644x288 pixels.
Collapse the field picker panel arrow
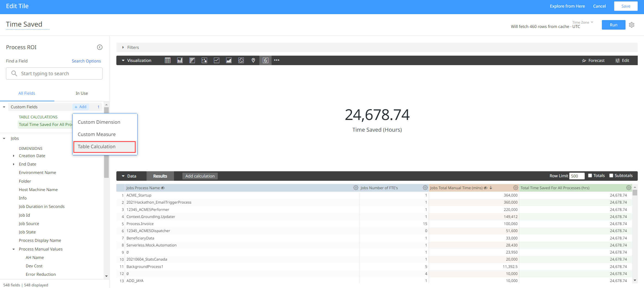click(100, 47)
